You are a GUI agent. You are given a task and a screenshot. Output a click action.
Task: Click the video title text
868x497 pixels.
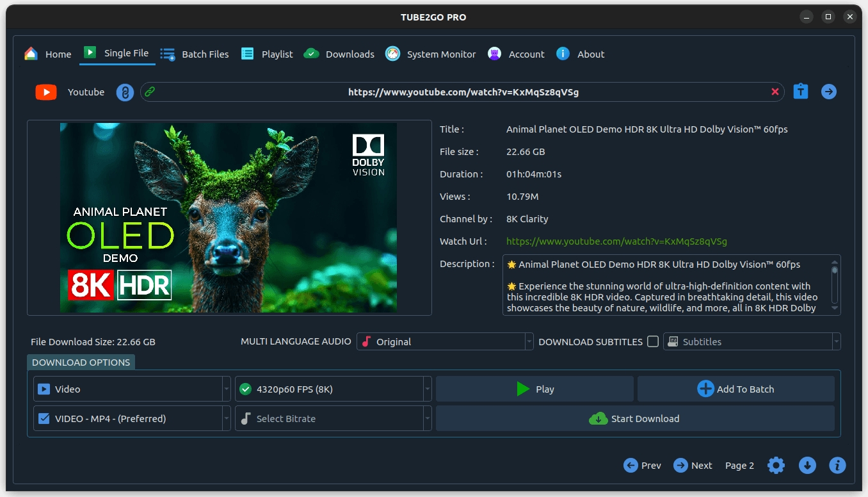click(x=647, y=129)
